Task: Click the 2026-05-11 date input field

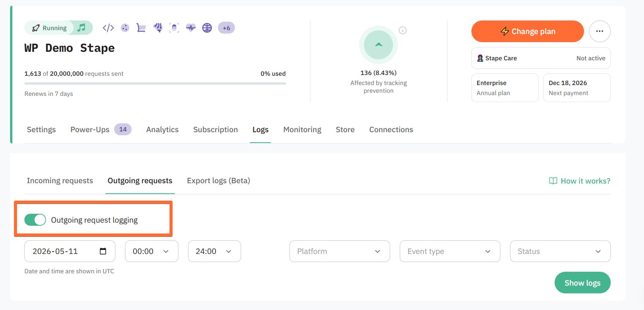Action: click(70, 251)
